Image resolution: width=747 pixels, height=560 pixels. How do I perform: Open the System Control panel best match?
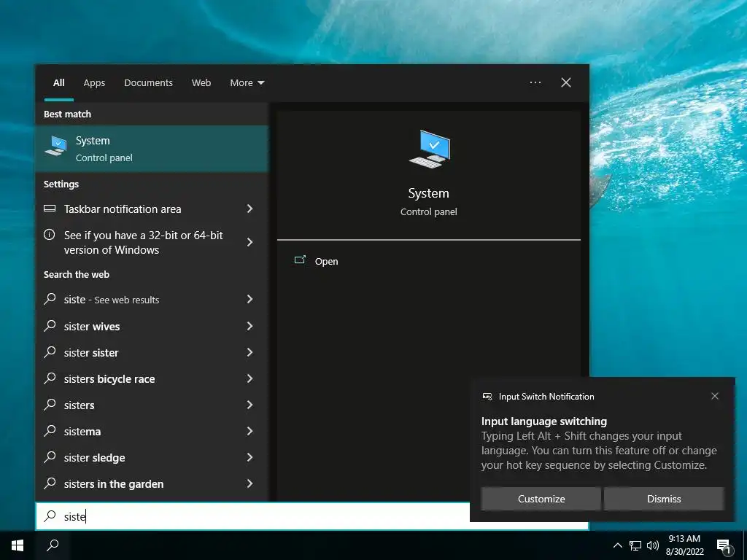(152, 149)
